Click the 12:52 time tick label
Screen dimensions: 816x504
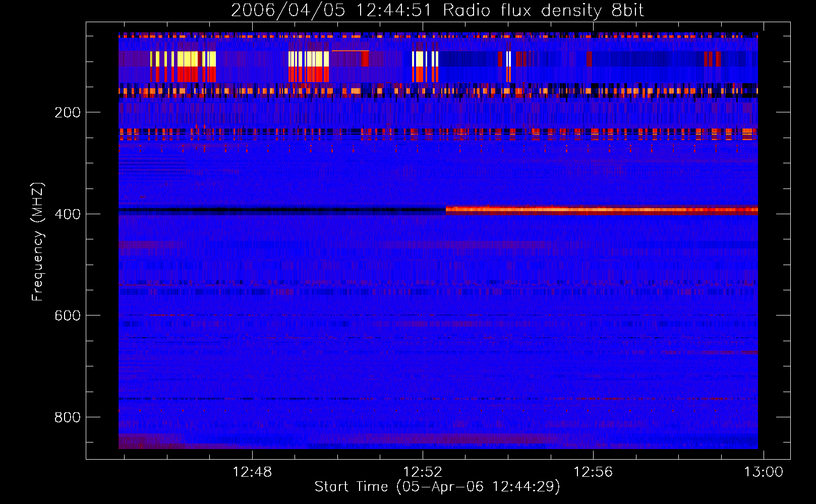point(423,472)
